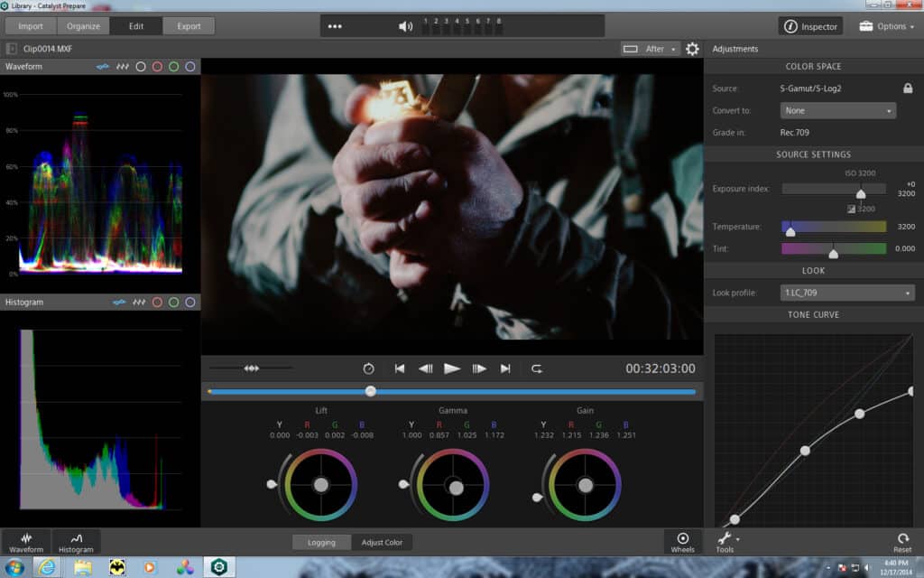Switch to the Export tab

(x=189, y=26)
